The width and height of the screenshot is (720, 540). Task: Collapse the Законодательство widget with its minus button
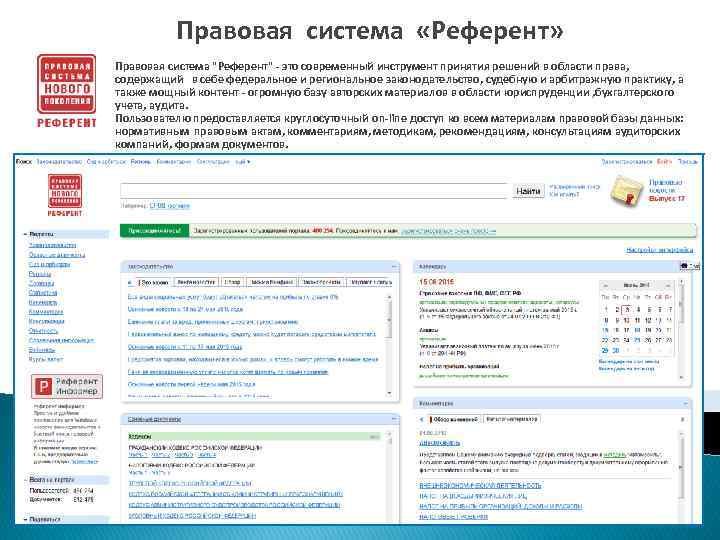394,266
